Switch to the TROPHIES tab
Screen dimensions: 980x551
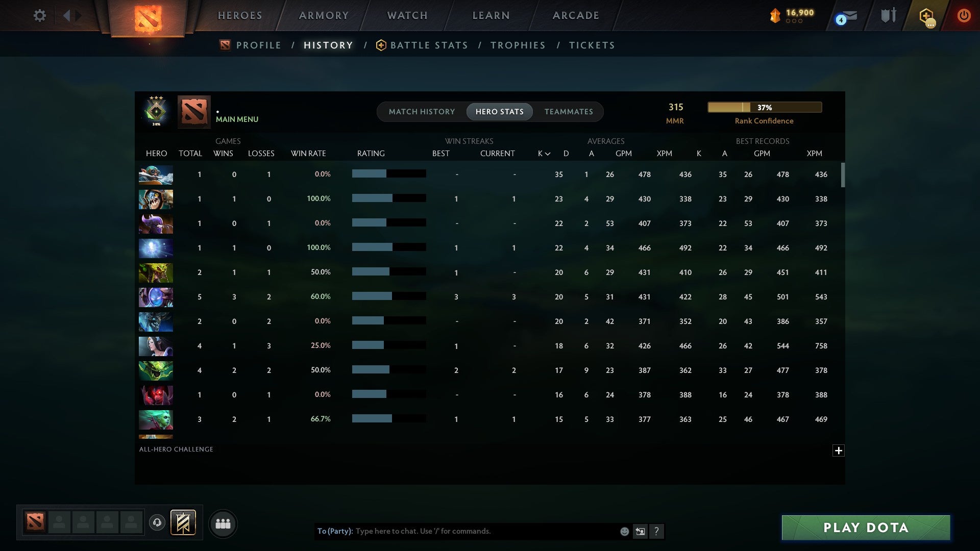[x=518, y=45]
